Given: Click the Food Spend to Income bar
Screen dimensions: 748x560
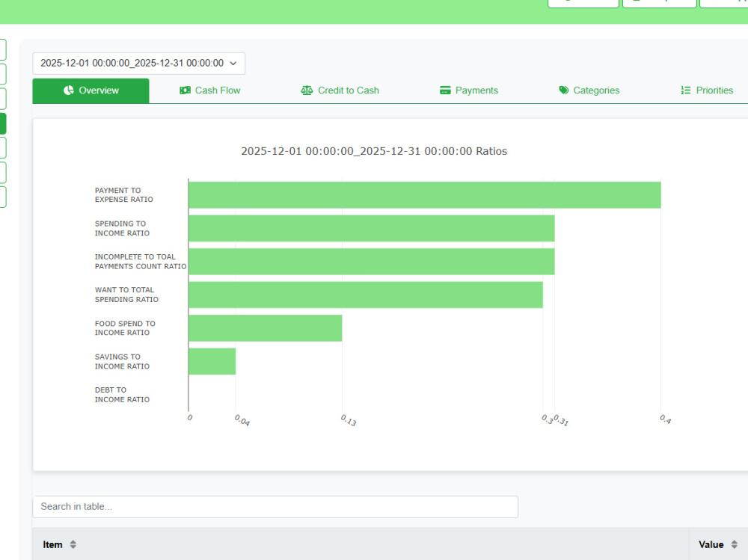Looking at the screenshot, I should (266, 328).
